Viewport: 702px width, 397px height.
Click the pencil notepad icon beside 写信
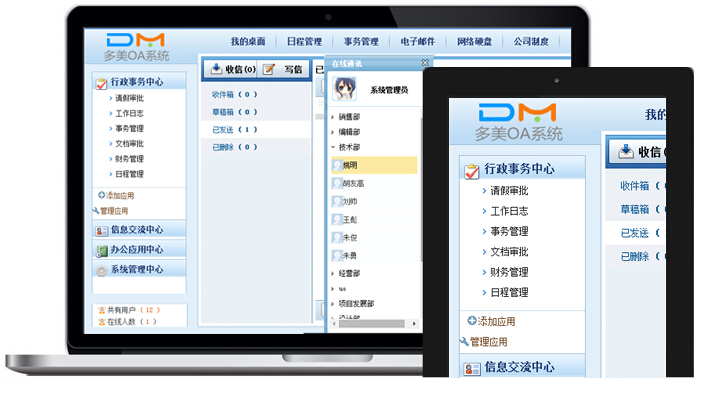(269, 69)
